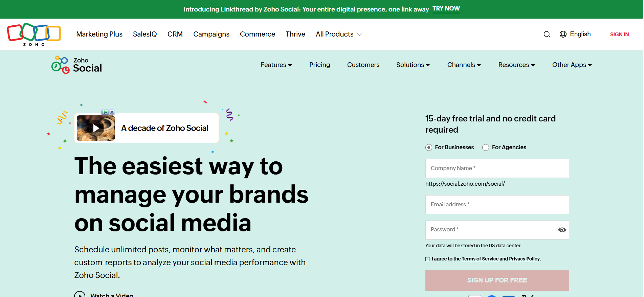
Task: Open CRM in top navigation
Action: pyautogui.click(x=175, y=34)
